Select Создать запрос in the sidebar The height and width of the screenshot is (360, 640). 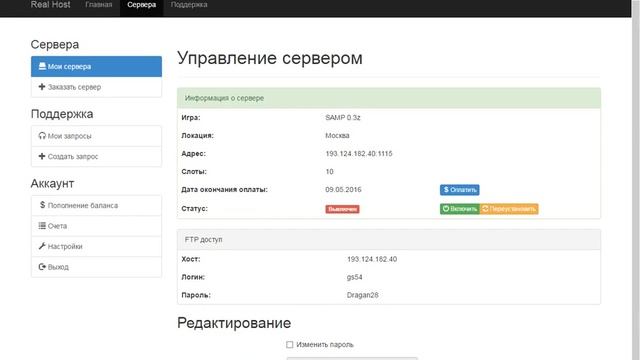[96, 156]
